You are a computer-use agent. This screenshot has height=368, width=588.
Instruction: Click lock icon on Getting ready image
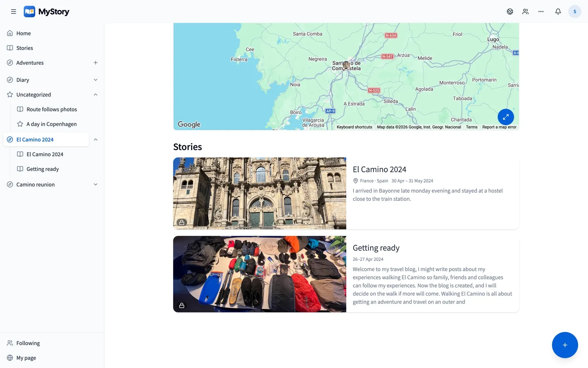(x=182, y=305)
